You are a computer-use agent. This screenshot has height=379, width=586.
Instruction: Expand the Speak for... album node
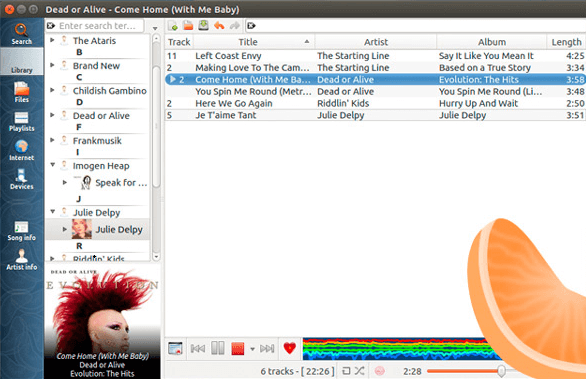click(65, 182)
